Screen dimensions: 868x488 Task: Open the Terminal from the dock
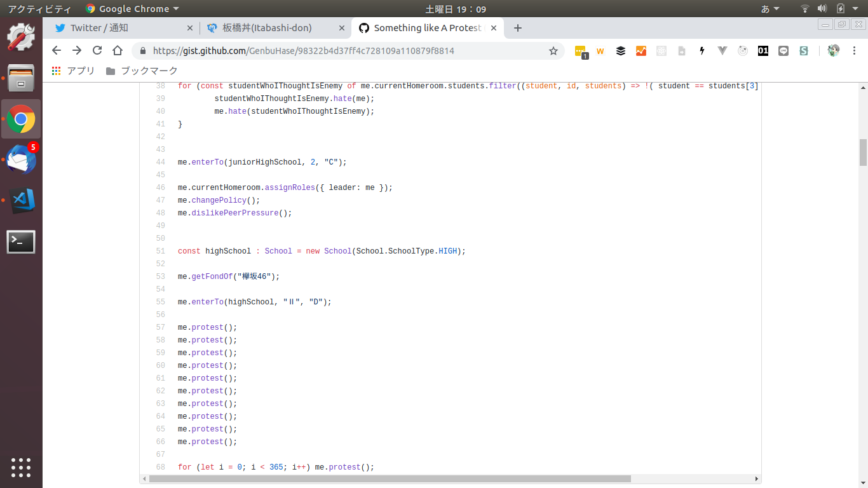21,242
